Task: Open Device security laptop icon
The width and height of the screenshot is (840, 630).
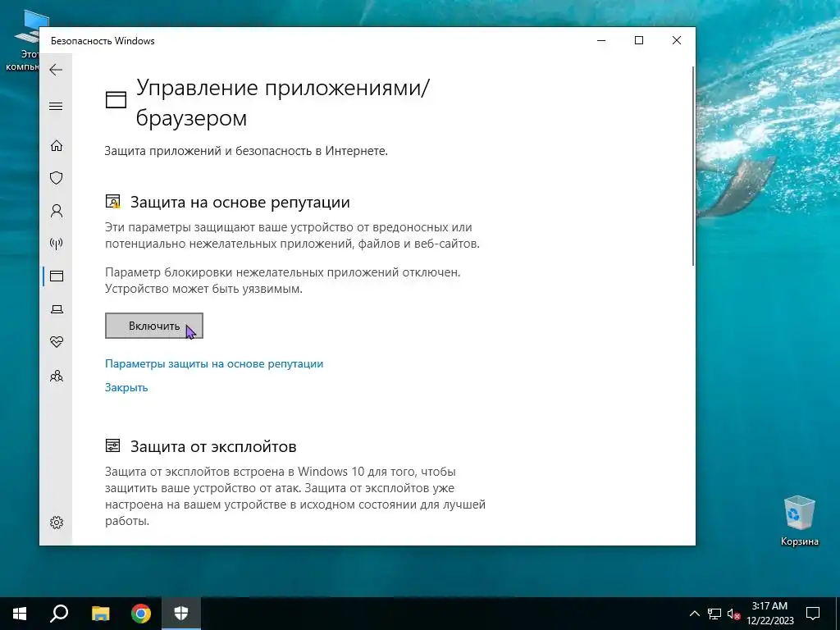Action: click(x=57, y=309)
